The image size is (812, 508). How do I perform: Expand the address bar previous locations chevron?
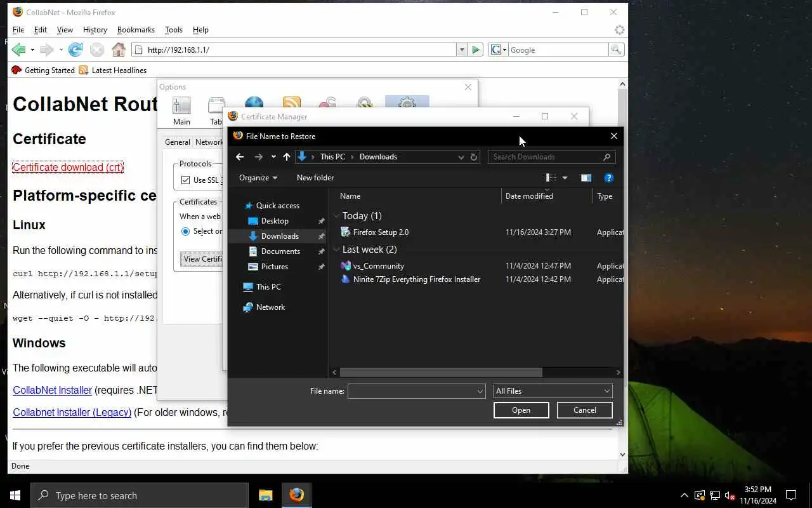point(461,157)
